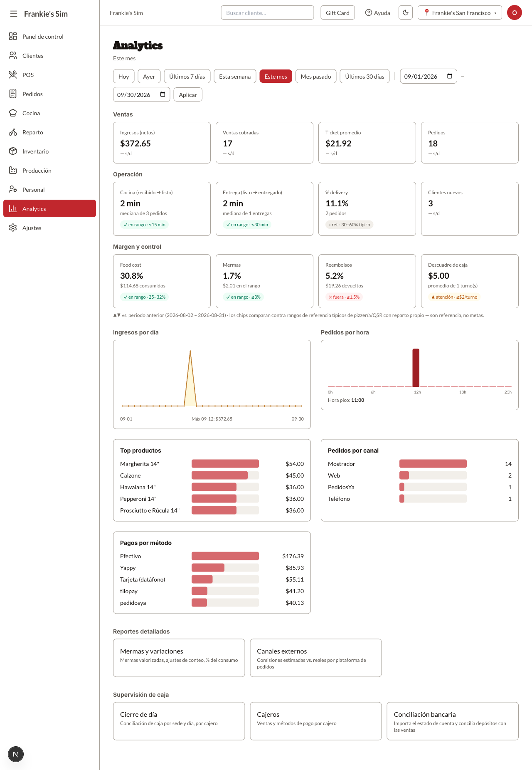Click the Gift Card button
The height and width of the screenshot is (770, 532).
[x=337, y=12]
